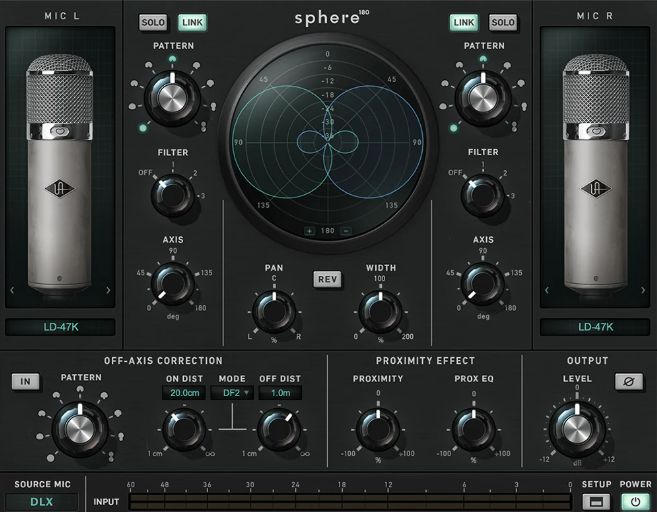657x512 pixels.
Task: Click the OFF DIST 1.0m value field
Action: [x=280, y=393]
